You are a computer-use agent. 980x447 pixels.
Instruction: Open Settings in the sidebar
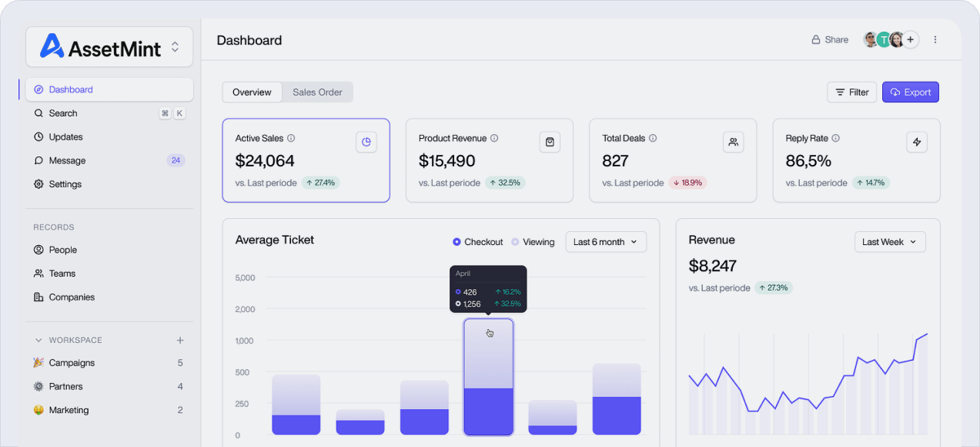coord(109,184)
